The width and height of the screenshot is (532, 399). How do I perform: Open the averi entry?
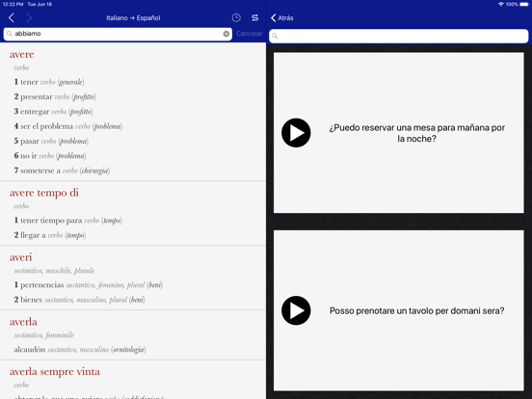pyautogui.click(x=20, y=257)
